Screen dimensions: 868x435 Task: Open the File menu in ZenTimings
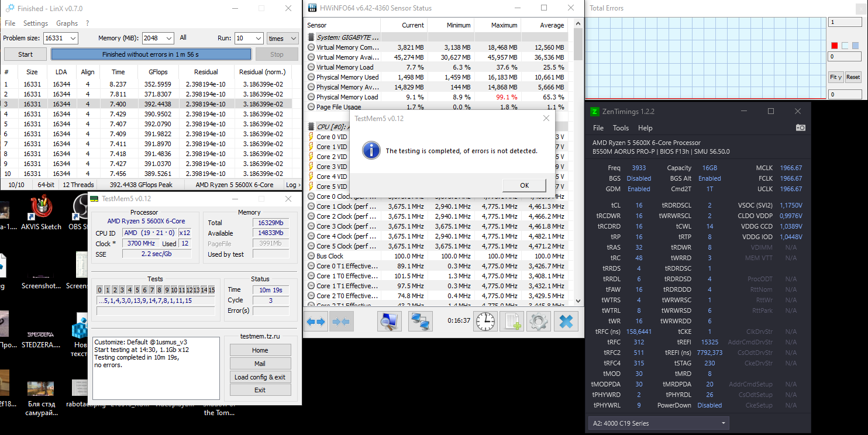[x=598, y=128]
